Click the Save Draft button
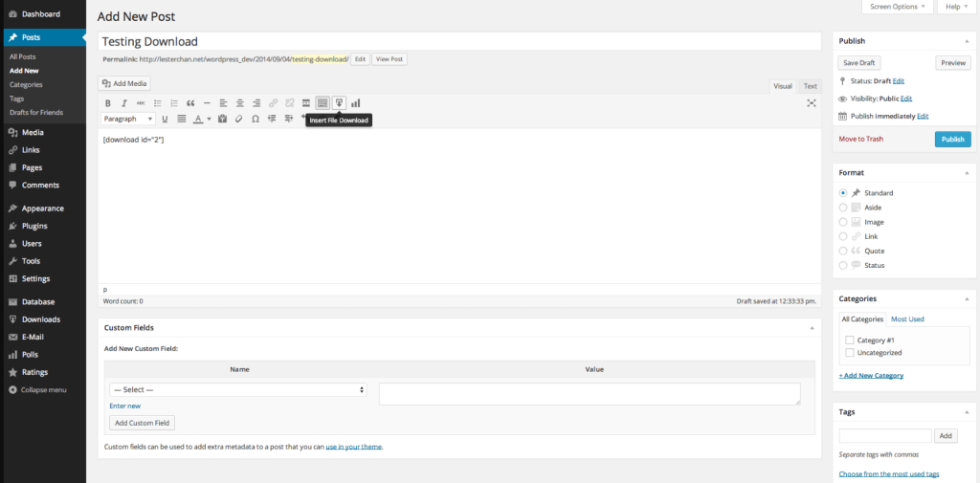The height and width of the screenshot is (483, 980). [x=858, y=63]
